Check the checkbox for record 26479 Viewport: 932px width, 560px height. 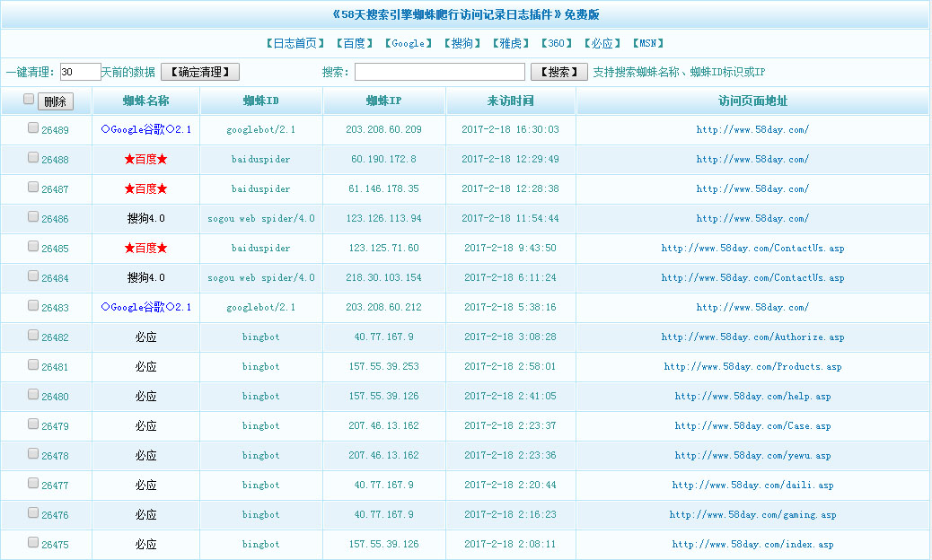[33, 424]
